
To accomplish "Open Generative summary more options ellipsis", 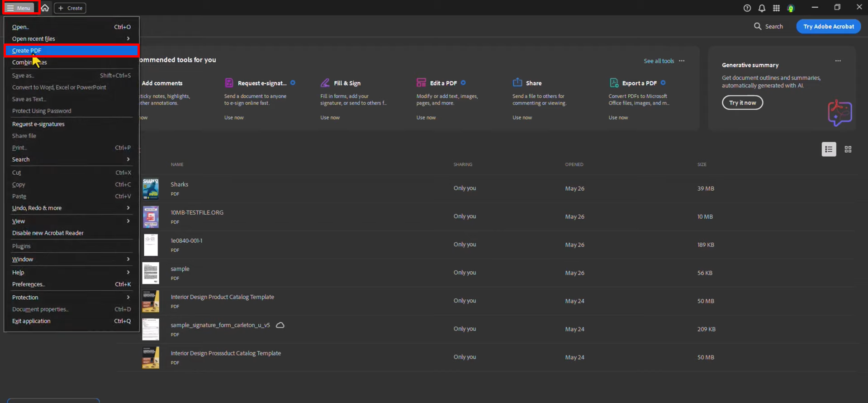I will [838, 61].
